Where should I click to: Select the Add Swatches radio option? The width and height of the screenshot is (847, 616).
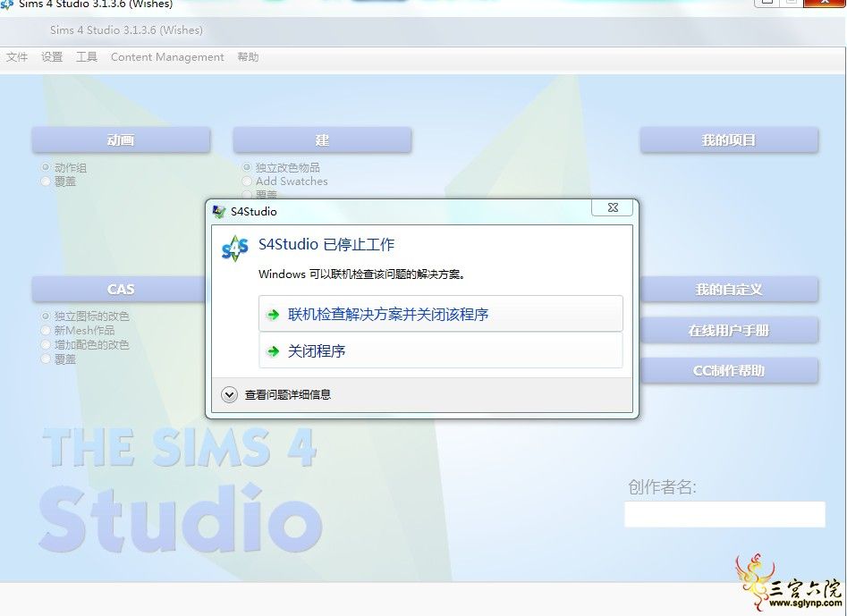[x=247, y=181]
